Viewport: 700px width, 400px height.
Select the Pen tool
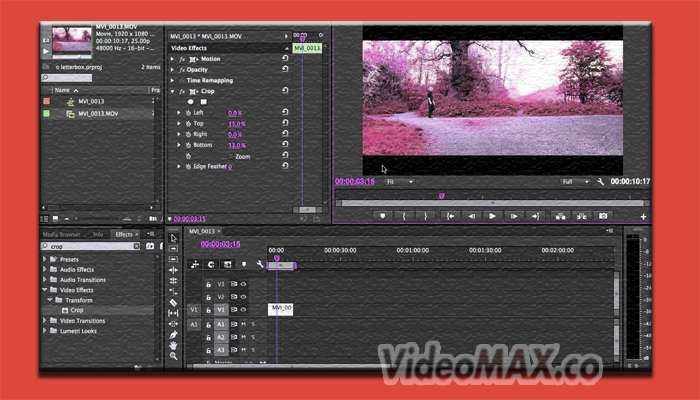pos(173,334)
